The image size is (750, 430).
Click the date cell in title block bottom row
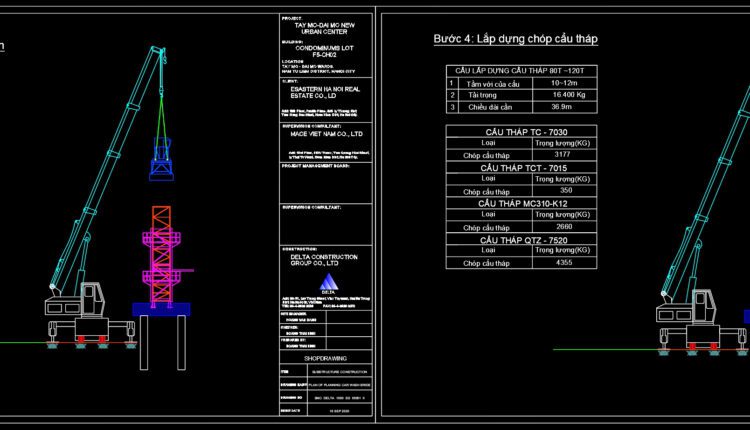[x=340, y=410]
